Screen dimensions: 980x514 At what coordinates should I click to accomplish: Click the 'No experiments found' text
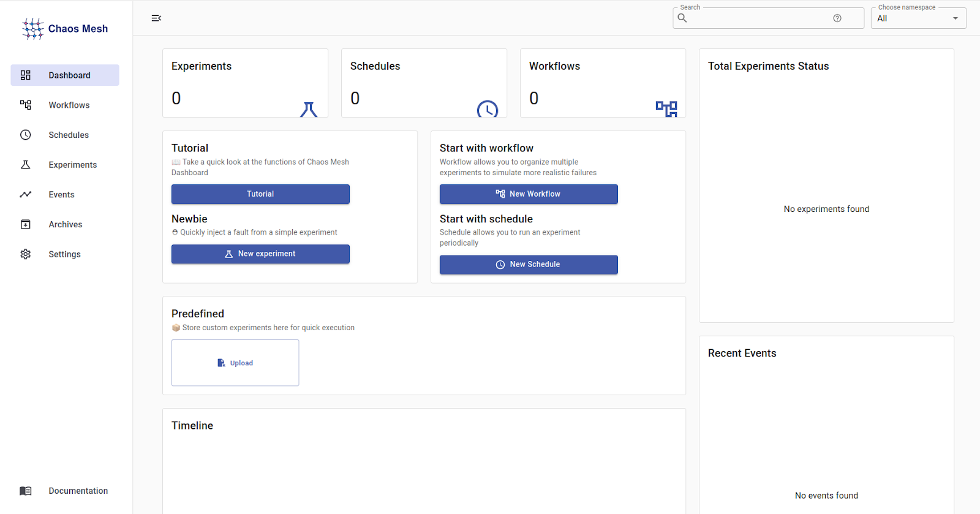pyautogui.click(x=826, y=209)
